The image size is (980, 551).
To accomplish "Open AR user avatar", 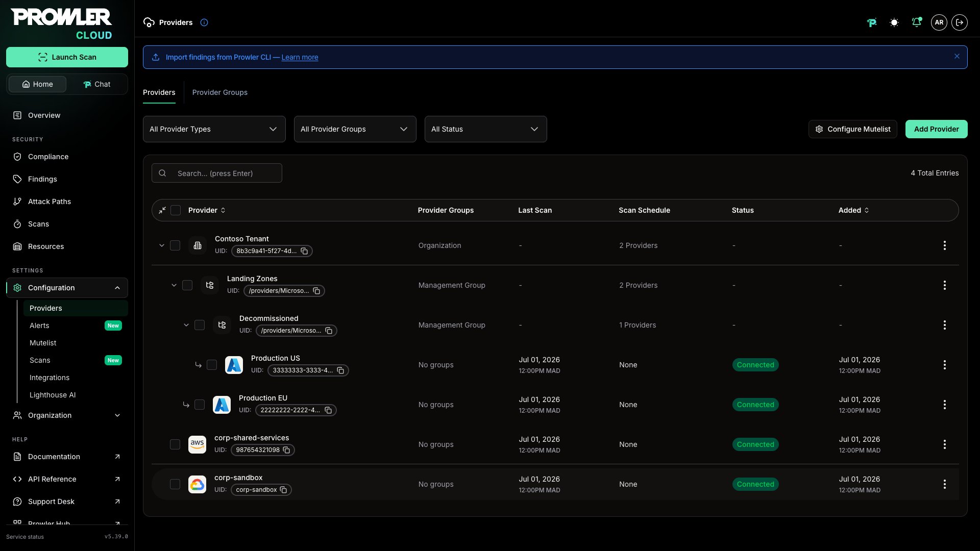I will [939, 22].
